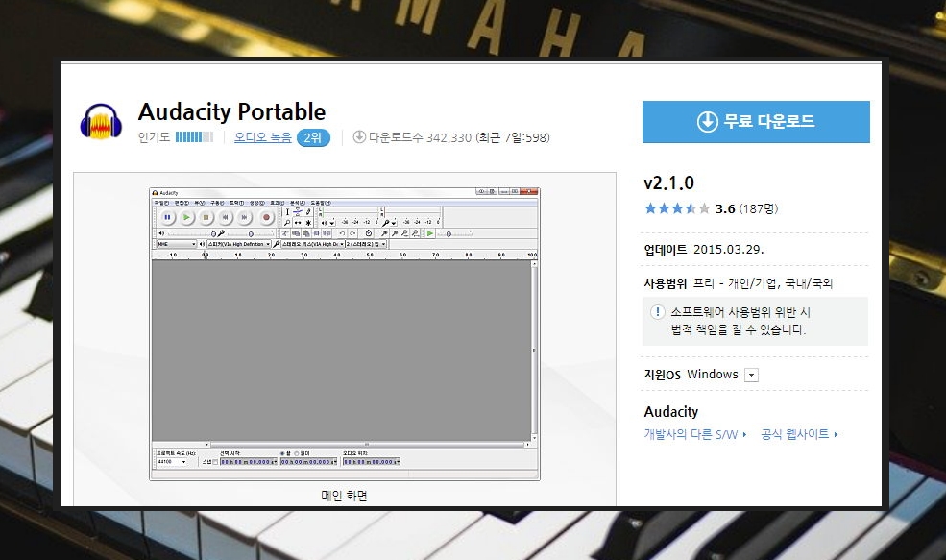Click the Zoom In magnifier icon
Image resolution: width=946 pixels, height=560 pixels.
384,233
